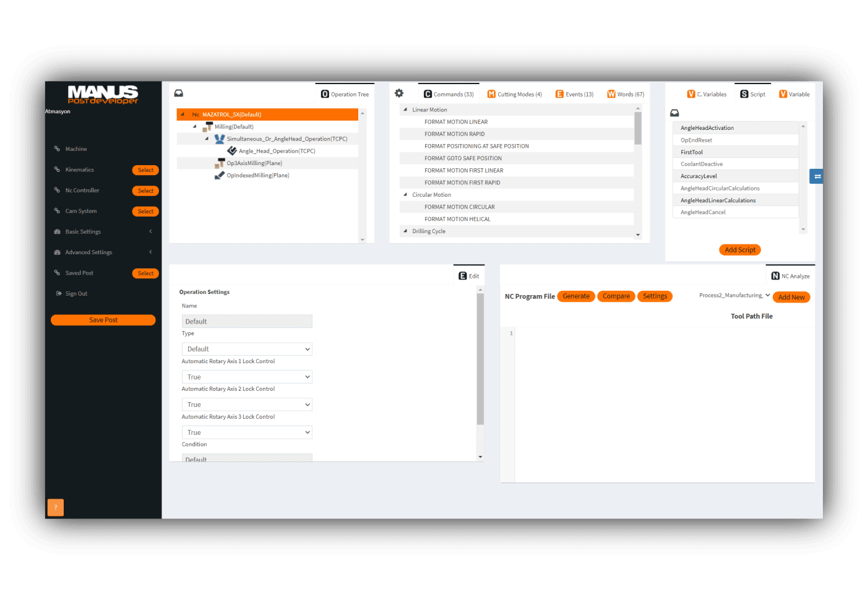The image size is (868, 600).
Task: Collapse the MAZATROL_5X tree node
Action: [183, 114]
